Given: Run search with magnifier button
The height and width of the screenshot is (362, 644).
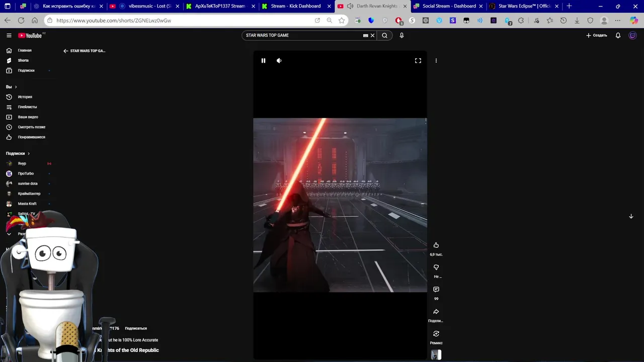Looking at the screenshot, I should pos(384,35).
